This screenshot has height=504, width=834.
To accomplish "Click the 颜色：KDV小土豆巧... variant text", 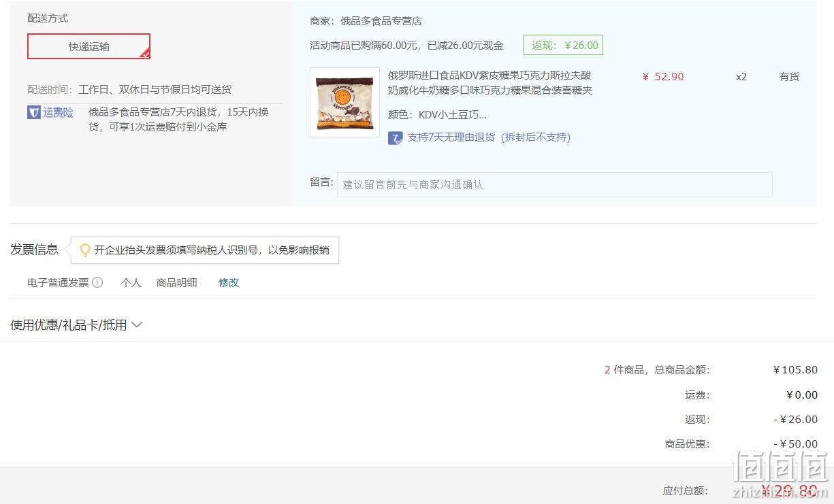I will click(x=438, y=114).
